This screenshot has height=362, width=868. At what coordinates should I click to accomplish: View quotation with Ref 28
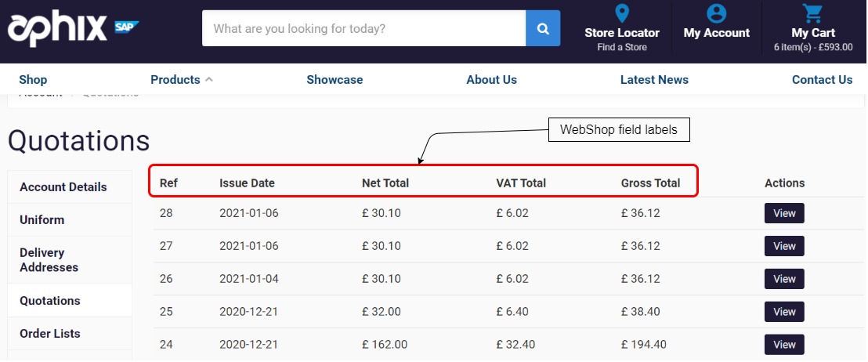pyautogui.click(x=784, y=213)
